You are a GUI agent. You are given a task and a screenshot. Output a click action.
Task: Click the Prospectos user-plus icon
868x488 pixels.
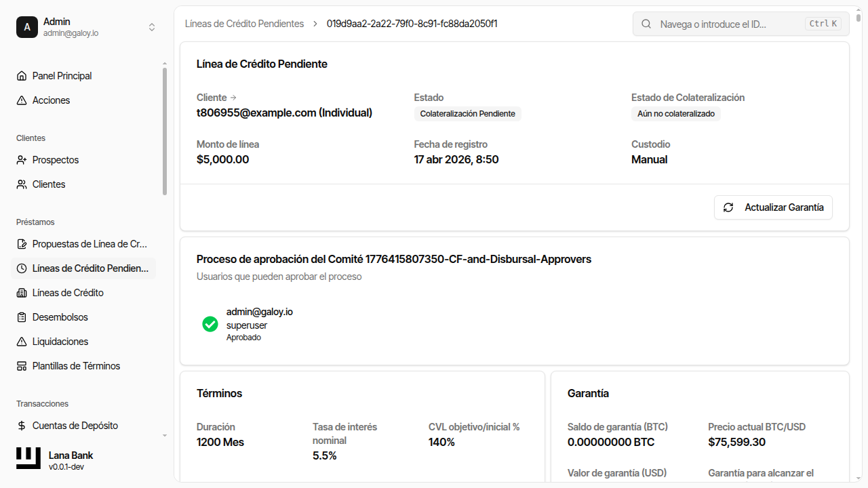point(22,160)
